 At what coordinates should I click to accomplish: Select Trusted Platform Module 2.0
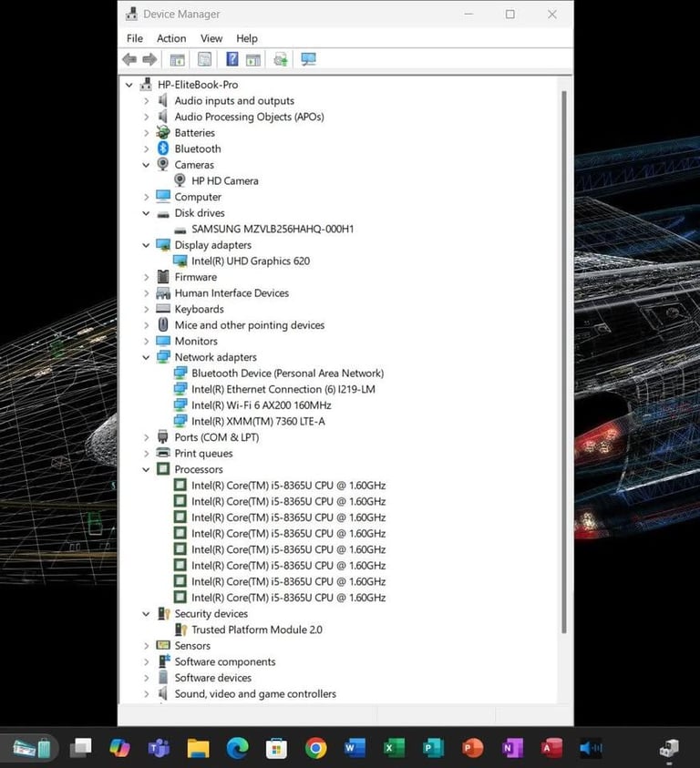coord(257,630)
